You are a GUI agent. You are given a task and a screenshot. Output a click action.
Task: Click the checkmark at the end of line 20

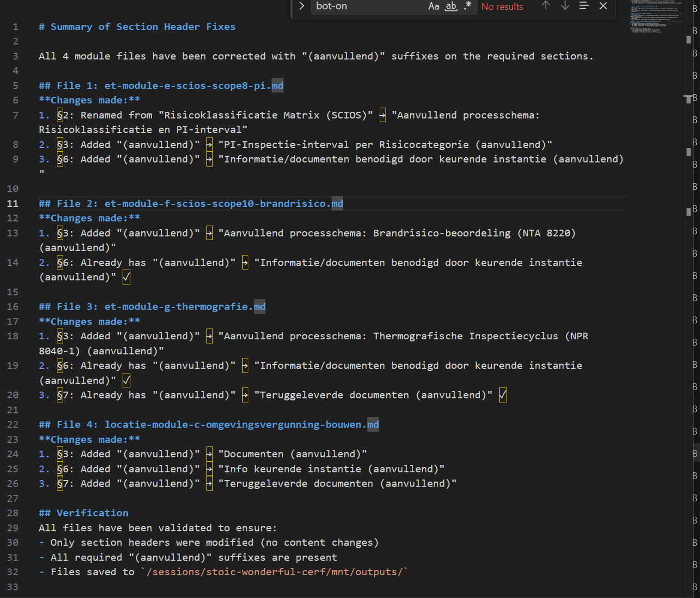tap(503, 395)
